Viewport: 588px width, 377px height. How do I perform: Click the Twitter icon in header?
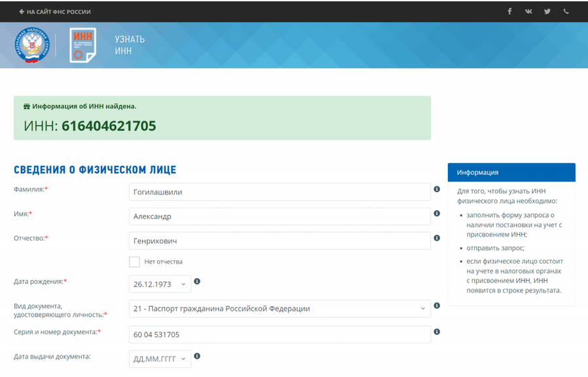pyautogui.click(x=547, y=11)
